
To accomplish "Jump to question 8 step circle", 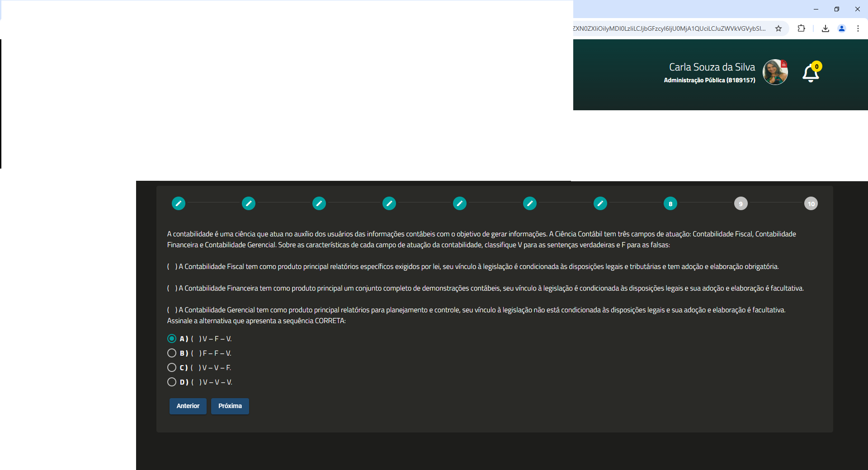I will coord(670,204).
